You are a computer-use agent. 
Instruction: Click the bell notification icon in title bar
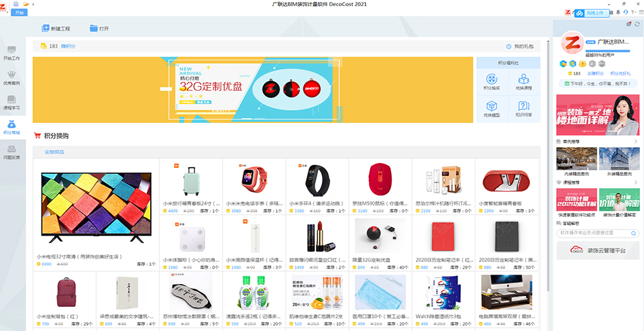point(619,12)
